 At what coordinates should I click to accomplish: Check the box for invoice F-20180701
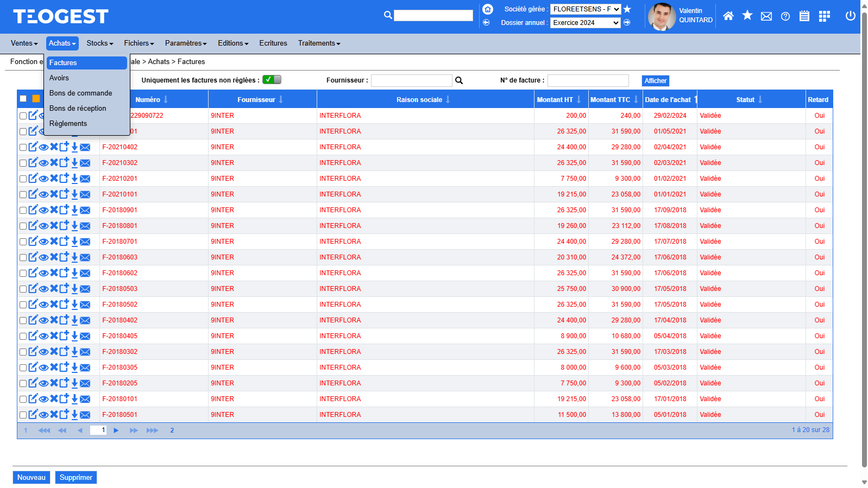pos(23,242)
